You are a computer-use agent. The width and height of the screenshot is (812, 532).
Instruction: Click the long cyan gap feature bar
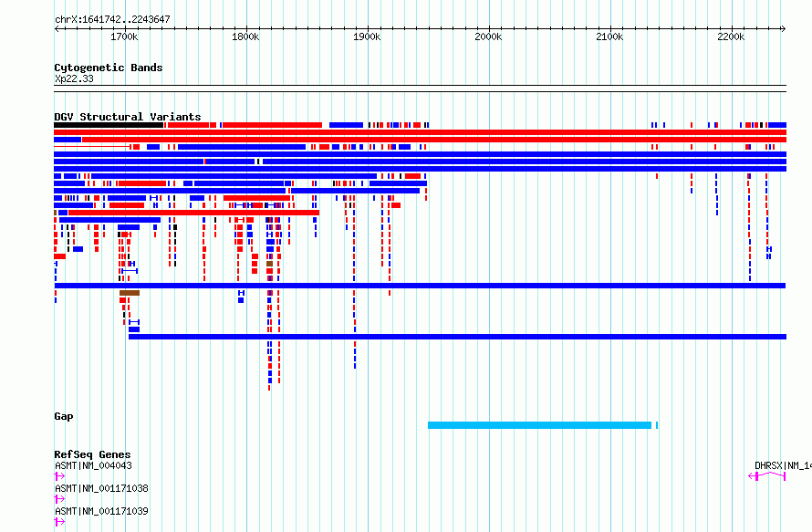click(539, 425)
